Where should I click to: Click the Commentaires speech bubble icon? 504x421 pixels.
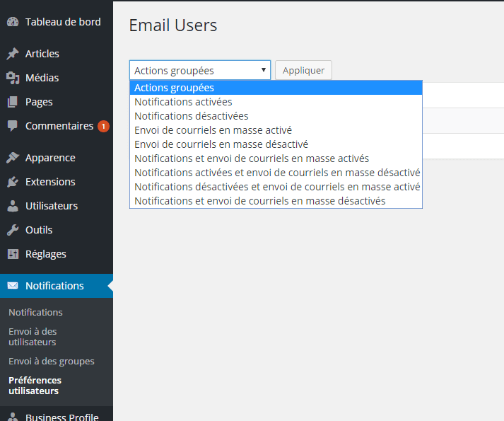pos(13,126)
